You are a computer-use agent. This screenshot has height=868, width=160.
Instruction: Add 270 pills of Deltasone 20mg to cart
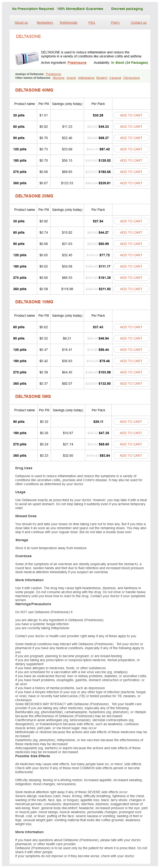(131, 278)
